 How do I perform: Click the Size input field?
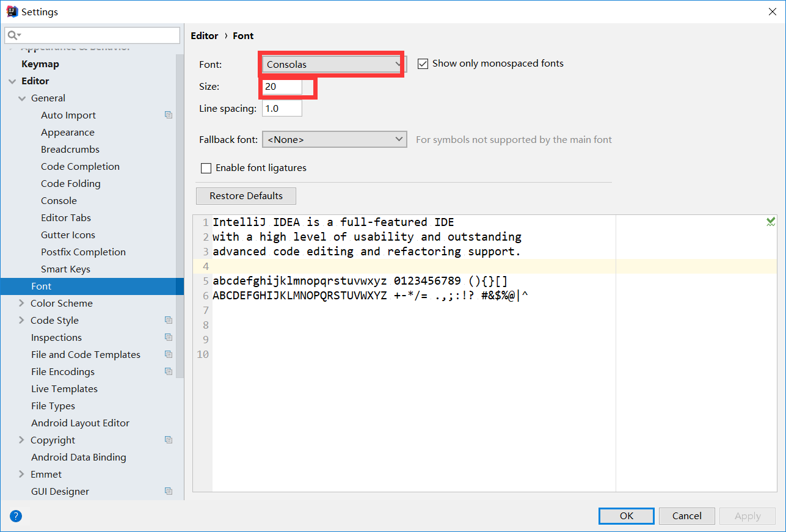click(x=282, y=87)
